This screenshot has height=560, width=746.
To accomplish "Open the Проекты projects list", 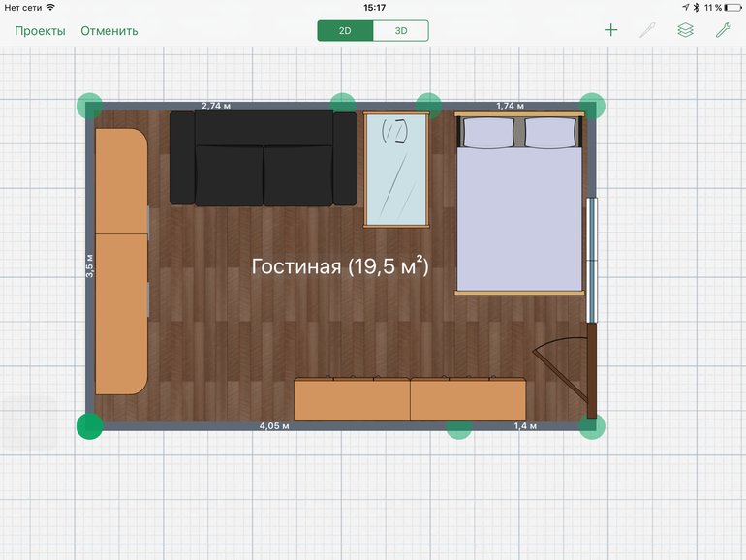I will (40, 30).
